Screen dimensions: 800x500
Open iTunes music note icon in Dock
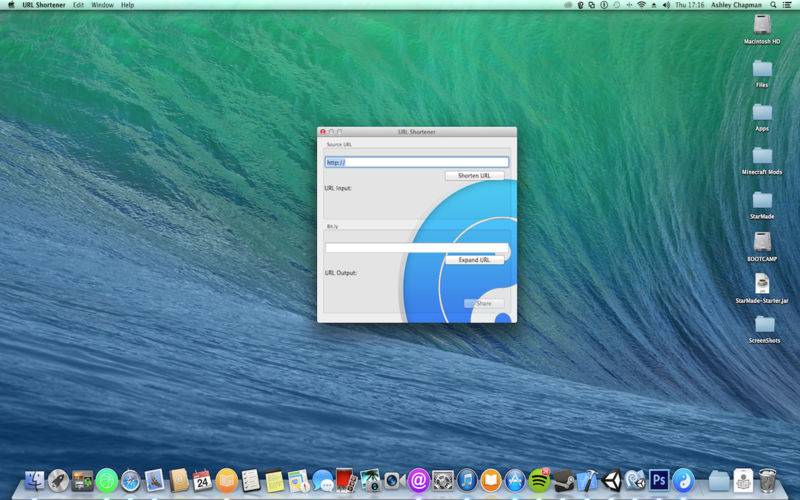point(466,481)
